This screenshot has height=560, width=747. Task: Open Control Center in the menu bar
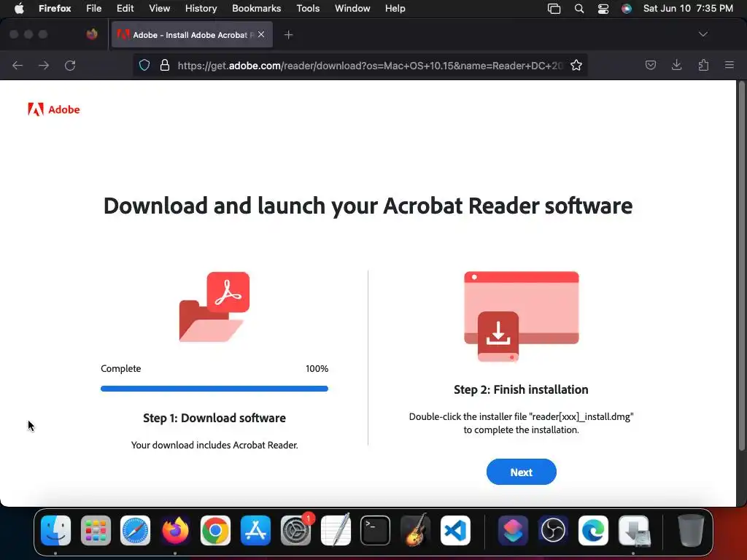(x=603, y=9)
